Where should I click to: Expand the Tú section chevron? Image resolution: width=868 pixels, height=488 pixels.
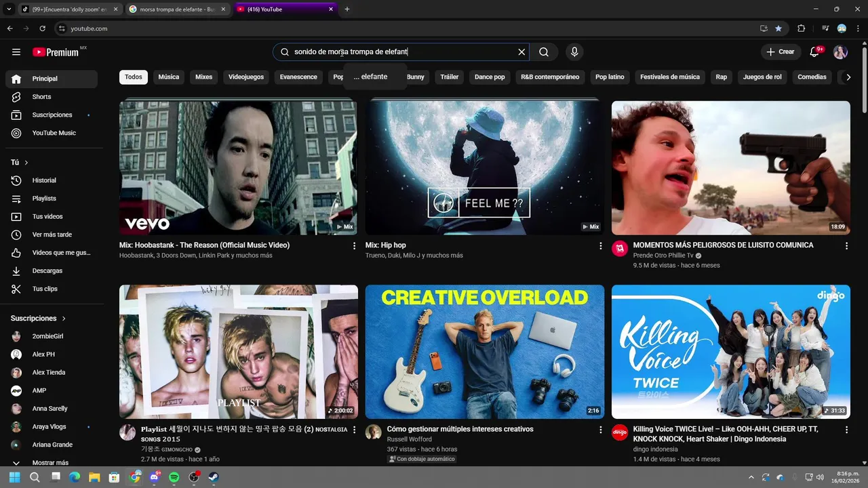pos(26,163)
